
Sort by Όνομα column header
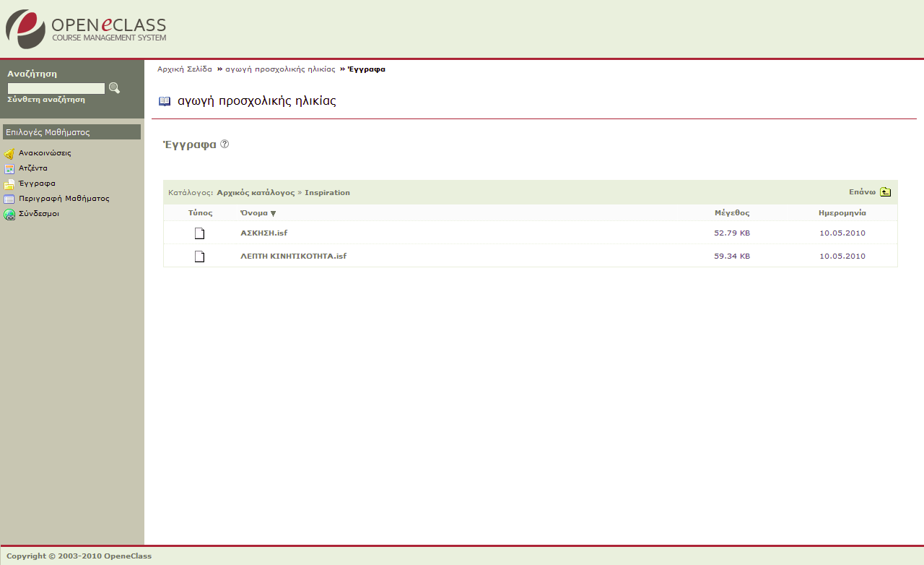pyautogui.click(x=254, y=213)
